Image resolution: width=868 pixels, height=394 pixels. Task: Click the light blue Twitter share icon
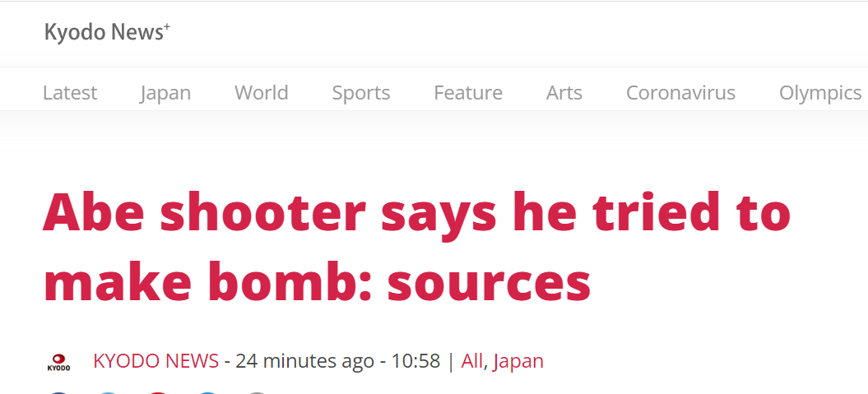109,392
